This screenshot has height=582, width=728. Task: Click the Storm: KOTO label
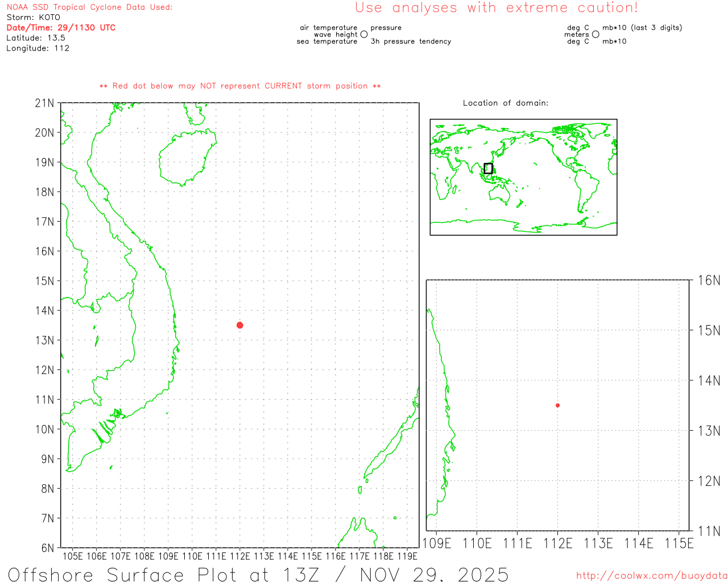click(33, 18)
